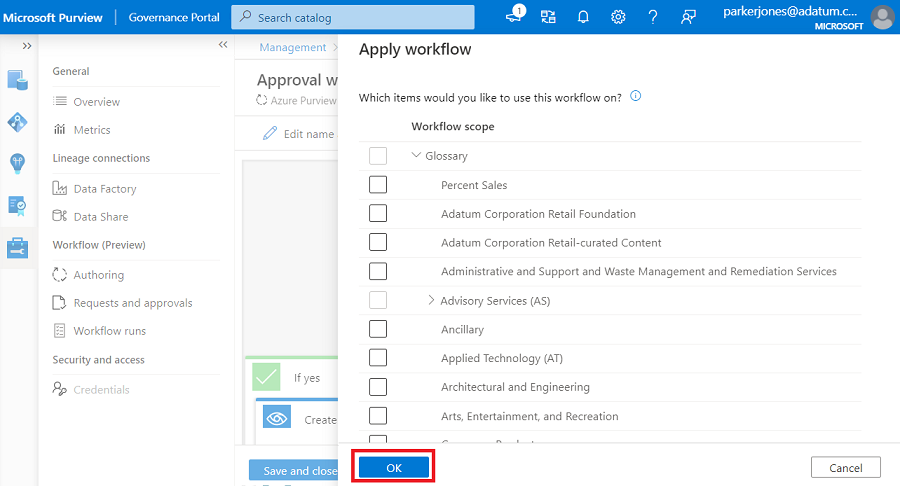Viewport: 900px width, 486px height.
Task: Click the Edit name pencil icon
Action: [x=270, y=134]
